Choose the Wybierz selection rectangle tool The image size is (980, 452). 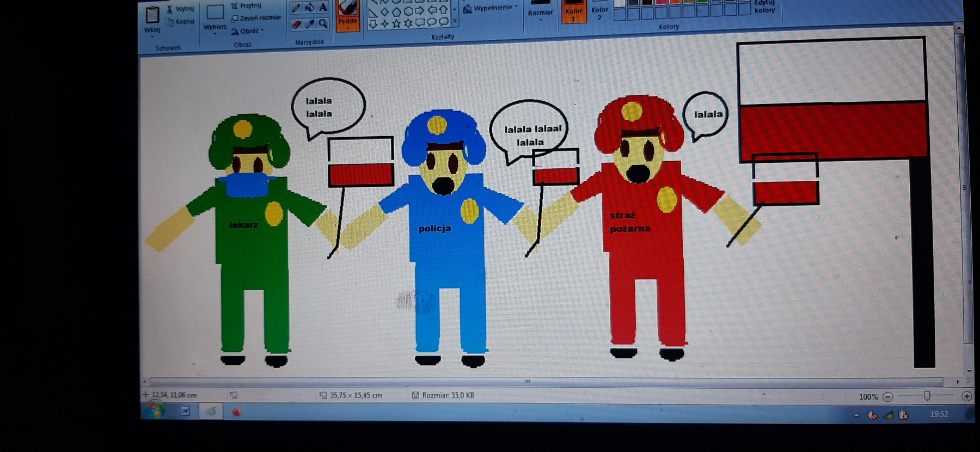click(215, 12)
